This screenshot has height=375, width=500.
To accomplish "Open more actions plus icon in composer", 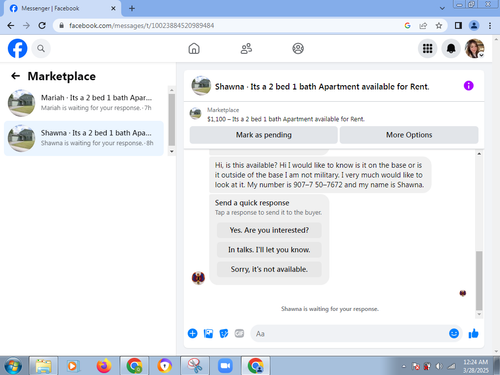I will pos(193,333).
